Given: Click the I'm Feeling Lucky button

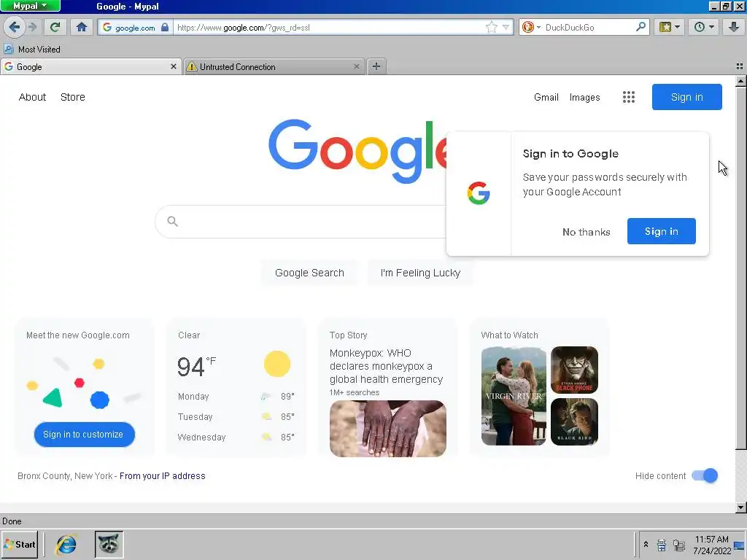Looking at the screenshot, I should [x=420, y=273].
